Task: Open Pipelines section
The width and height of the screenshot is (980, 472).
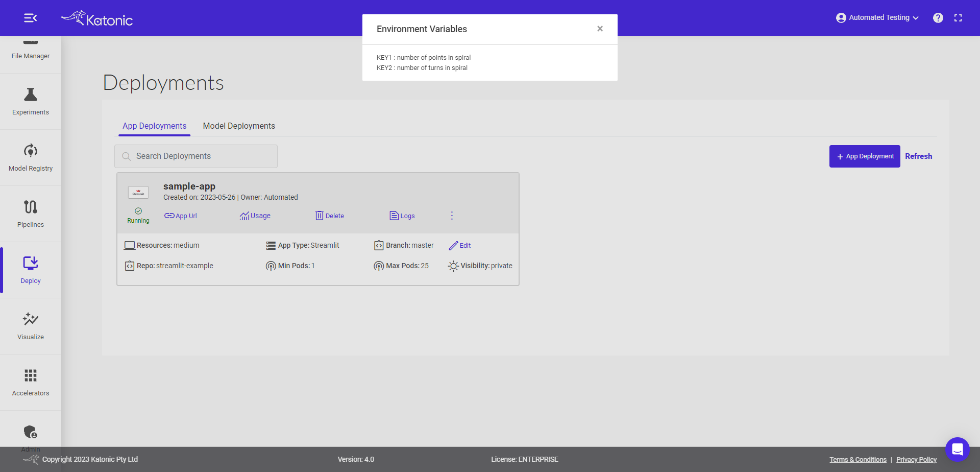Action: point(31,214)
